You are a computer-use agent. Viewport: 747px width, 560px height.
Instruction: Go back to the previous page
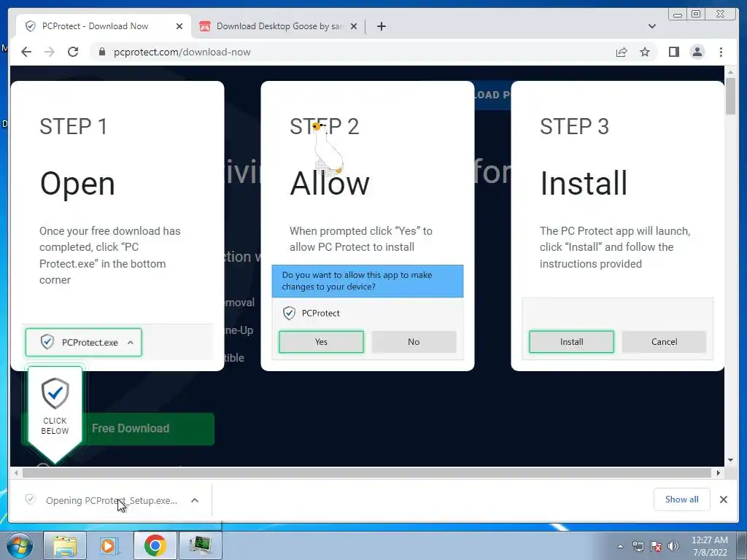[26, 52]
